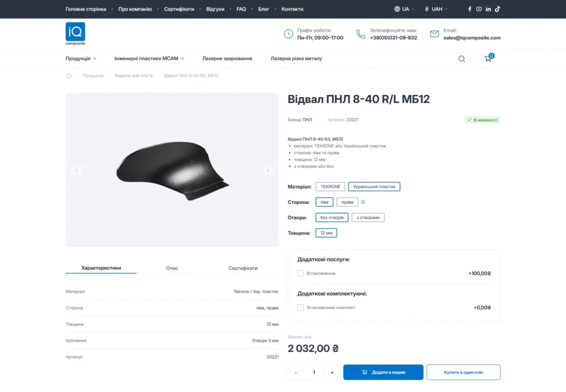Open Про компанію in top bar
The image size is (566, 392).
(x=135, y=9)
